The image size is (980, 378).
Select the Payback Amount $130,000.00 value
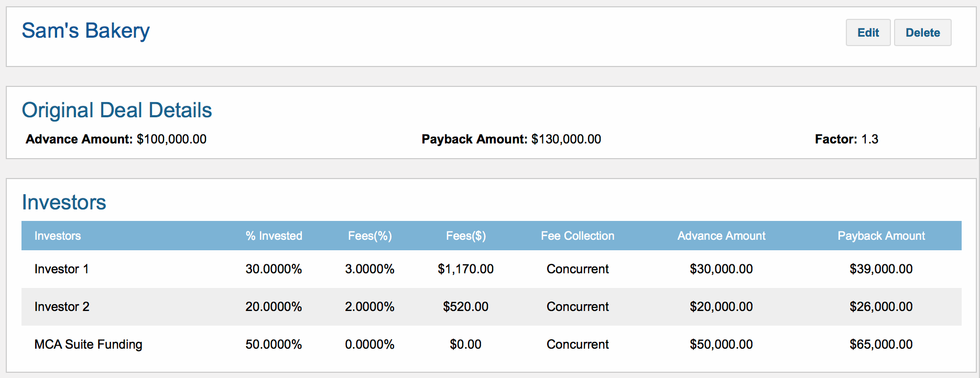click(x=566, y=139)
